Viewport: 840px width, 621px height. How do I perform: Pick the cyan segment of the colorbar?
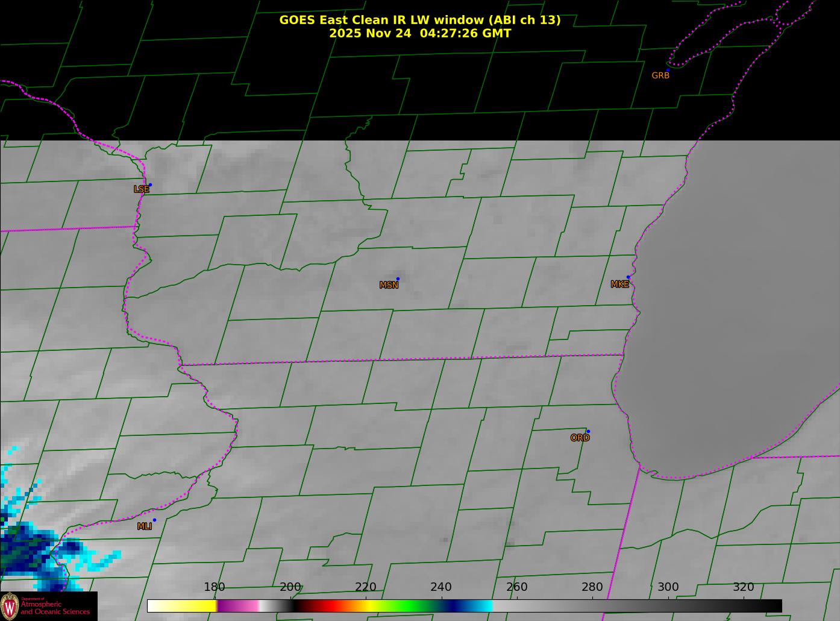(482, 605)
